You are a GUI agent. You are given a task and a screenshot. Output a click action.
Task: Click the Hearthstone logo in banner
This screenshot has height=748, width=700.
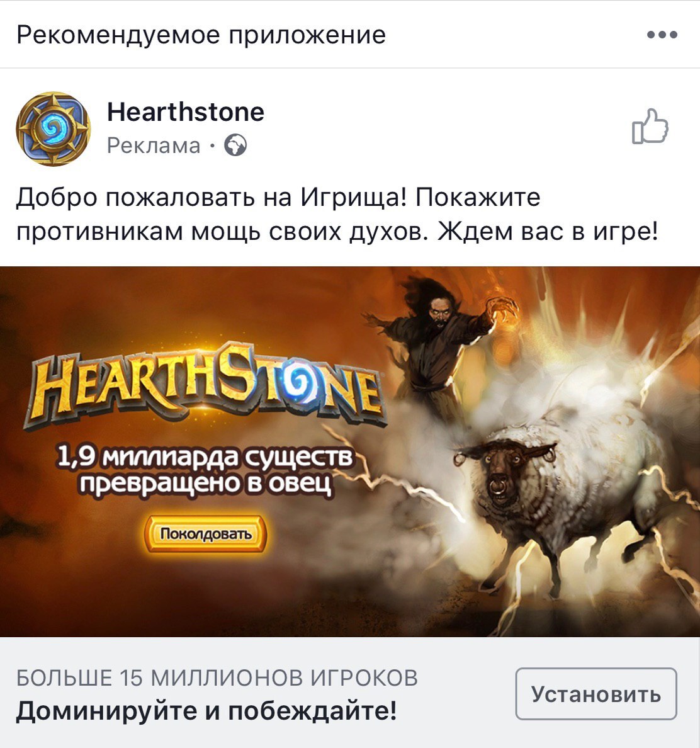[x=205, y=384]
